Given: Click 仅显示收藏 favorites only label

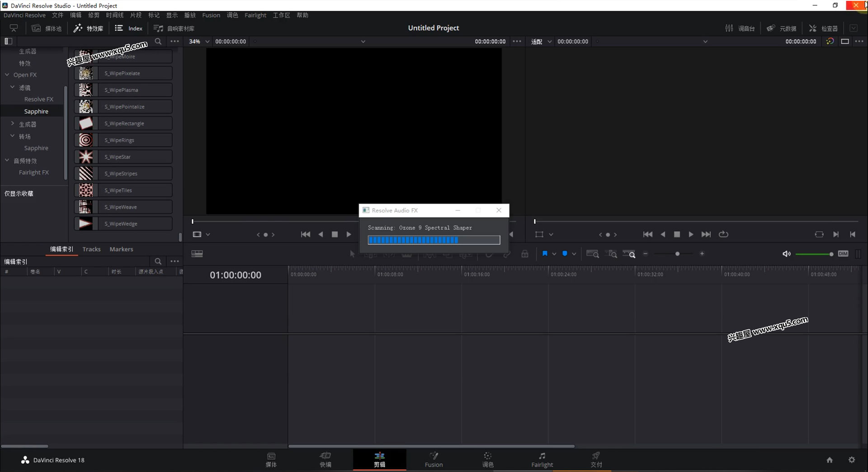Looking at the screenshot, I should pos(19,193).
